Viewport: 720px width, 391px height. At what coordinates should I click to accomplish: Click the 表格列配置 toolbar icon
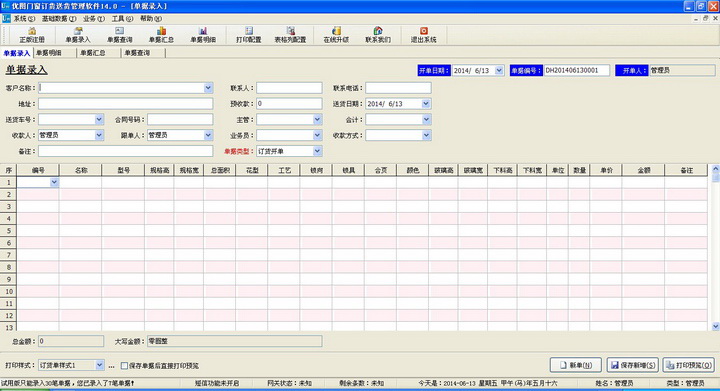click(290, 35)
